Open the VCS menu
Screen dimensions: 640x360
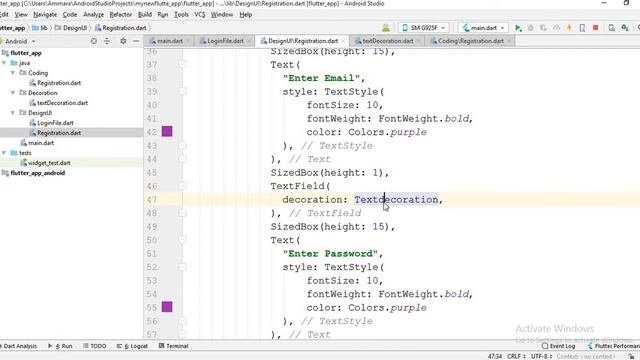200,15
